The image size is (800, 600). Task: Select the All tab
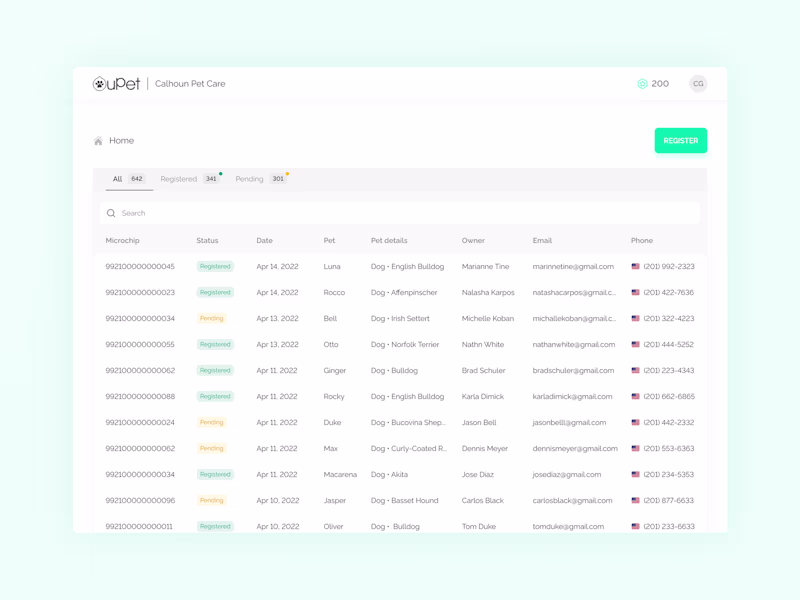117,179
